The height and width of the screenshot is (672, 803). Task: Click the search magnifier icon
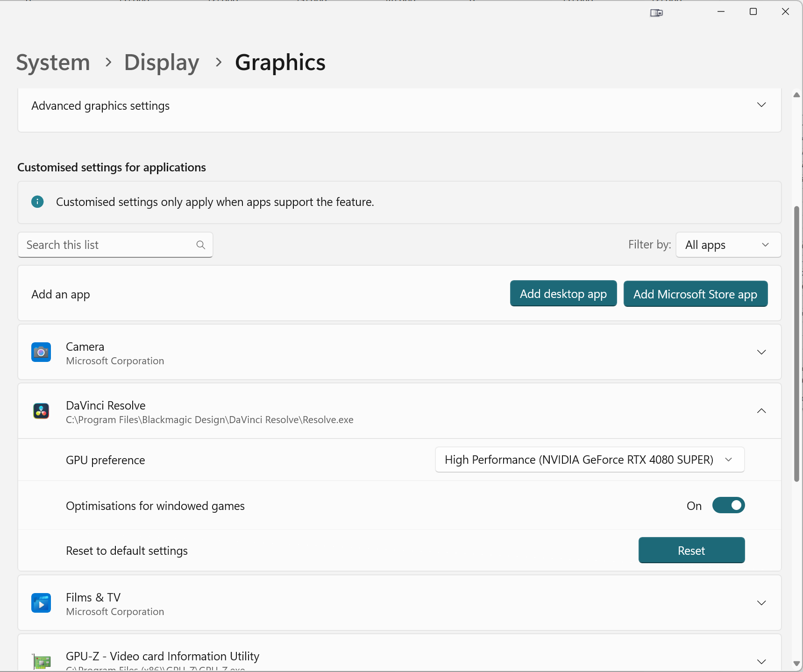(x=201, y=245)
